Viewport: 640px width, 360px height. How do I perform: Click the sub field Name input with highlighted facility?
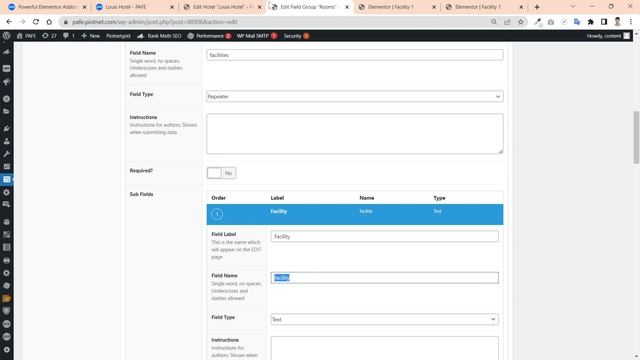[x=384, y=278]
